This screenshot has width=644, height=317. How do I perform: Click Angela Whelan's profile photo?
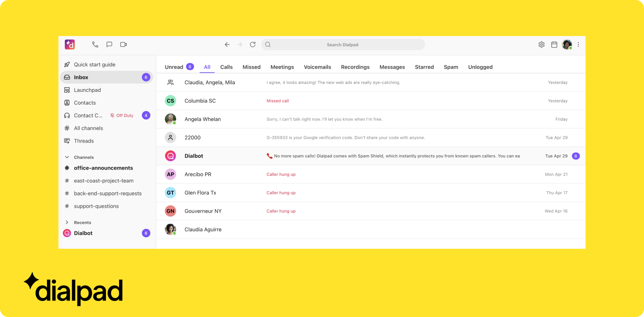170,119
